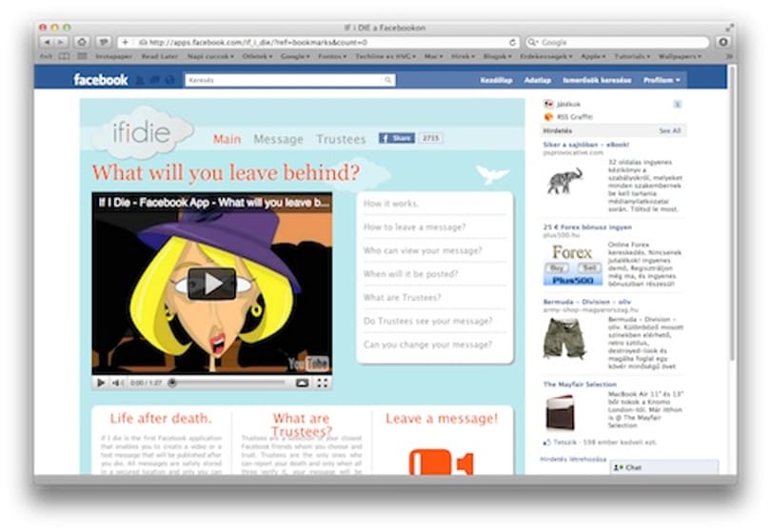Open "Can you change your message?" question
The image size is (771, 532).
(x=427, y=345)
